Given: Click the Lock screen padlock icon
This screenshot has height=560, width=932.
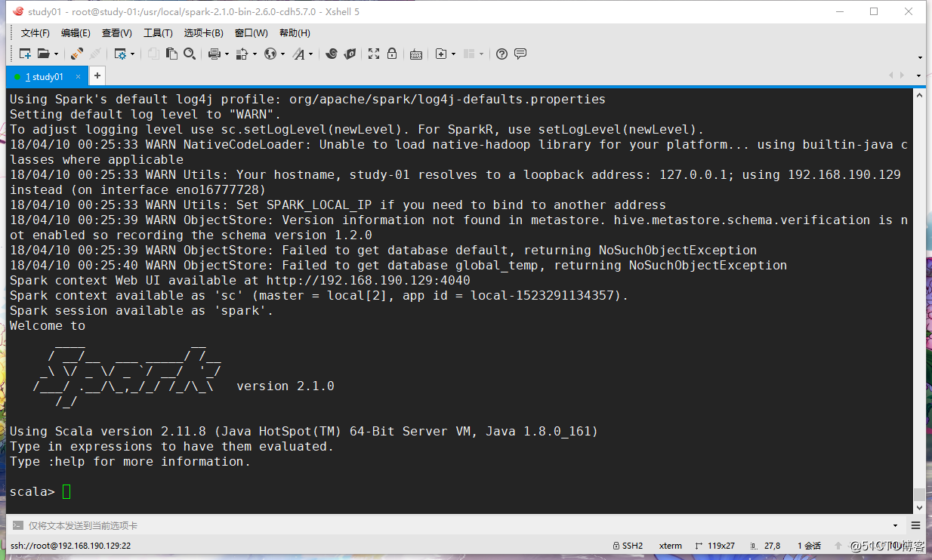Looking at the screenshot, I should tap(392, 54).
